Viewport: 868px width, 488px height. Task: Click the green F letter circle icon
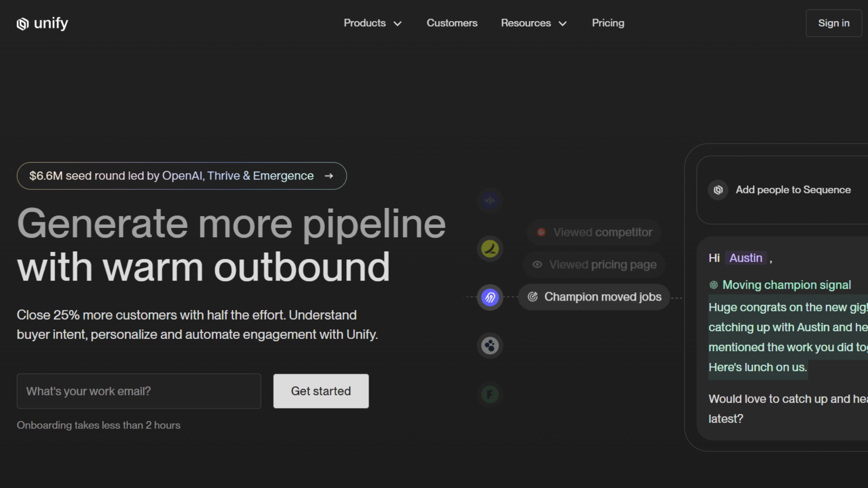coord(490,394)
